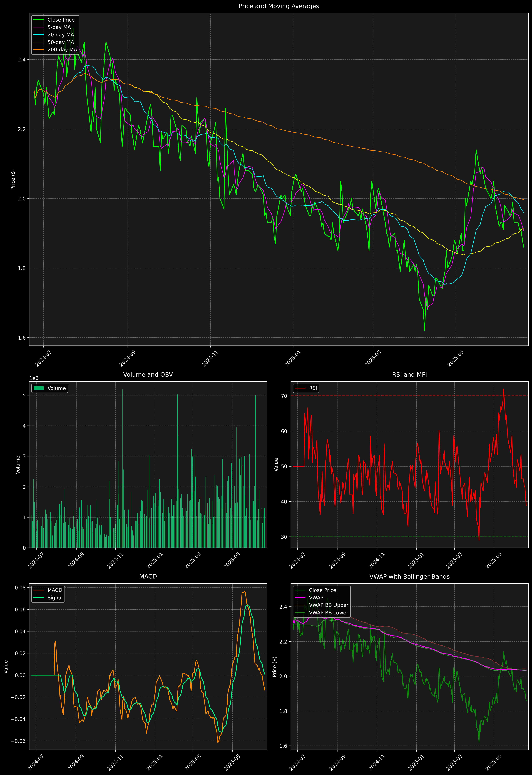532x775 pixels.
Task: Select '5-day MA' legend entry
Action: pyautogui.click(x=59, y=27)
